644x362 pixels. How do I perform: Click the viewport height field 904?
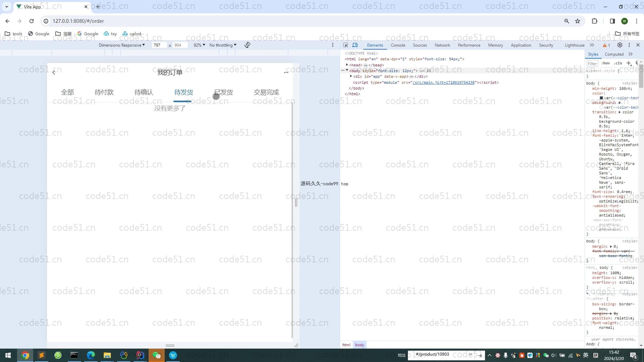tap(180, 45)
